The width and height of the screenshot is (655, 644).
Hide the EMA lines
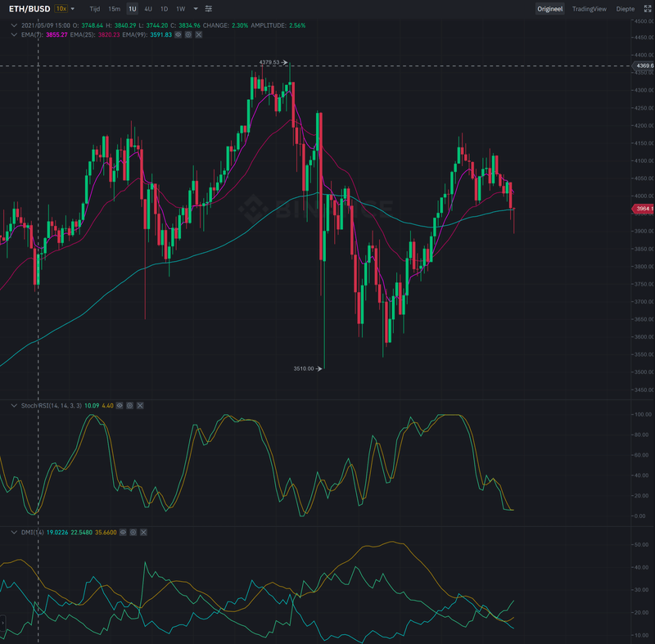pyautogui.click(x=178, y=35)
